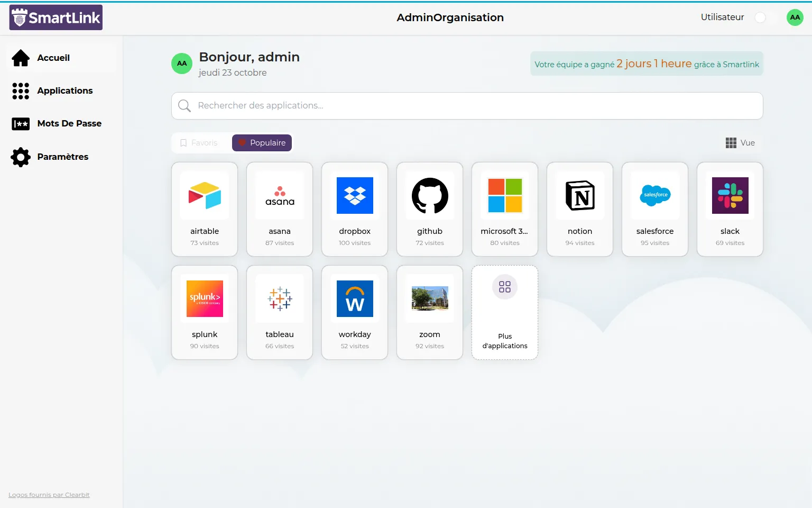Open the Vue layout selector

point(740,143)
